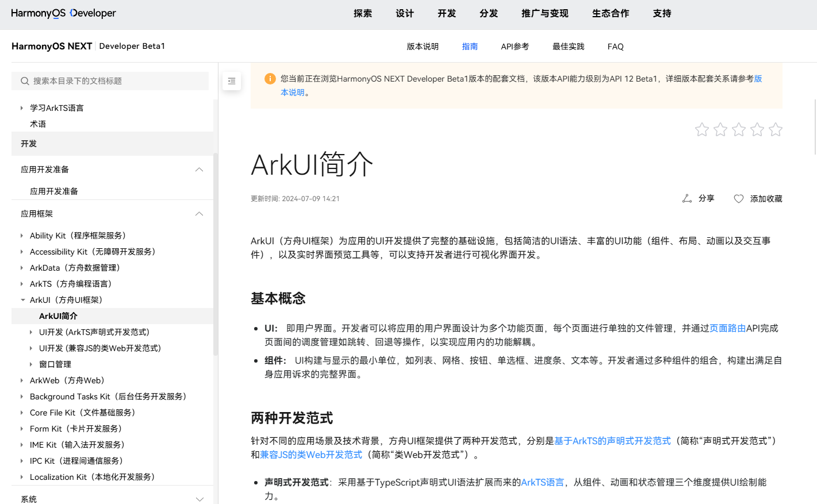The image size is (817, 504).
Task: Expand the 系统 section
Action: click(200, 499)
